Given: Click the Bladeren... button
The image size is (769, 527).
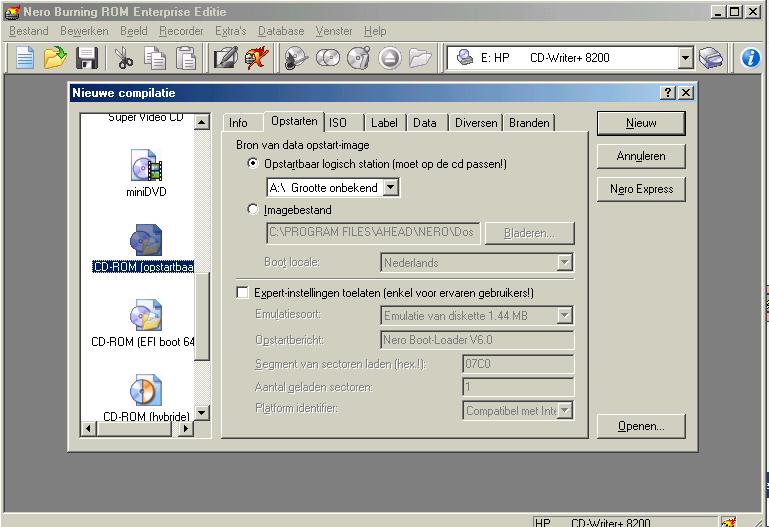Looking at the screenshot, I should [x=529, y=233].
